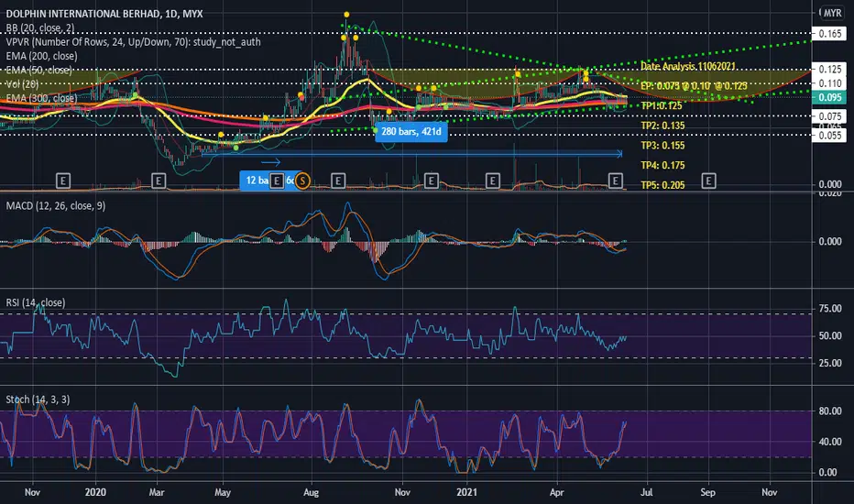Viewport: 854px width, 504px height.
Task: Click the E marker left of TP5 text
Action: tap(616, 181)
